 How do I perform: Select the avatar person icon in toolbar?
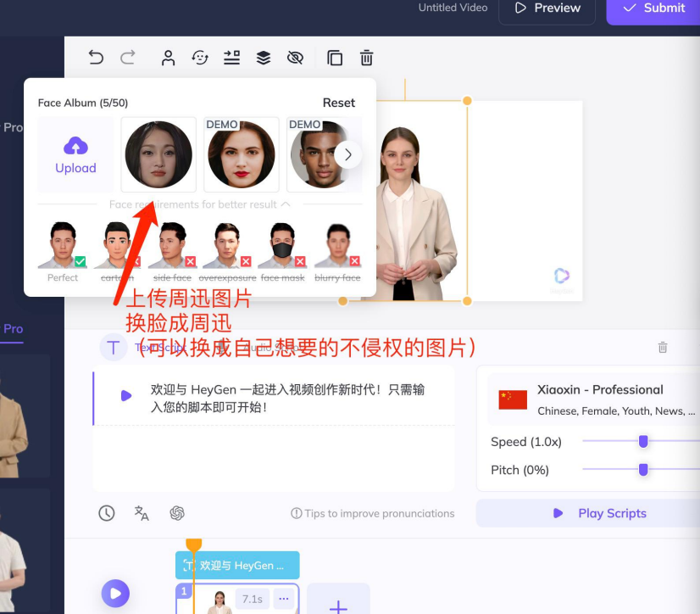tap(168, 58)
